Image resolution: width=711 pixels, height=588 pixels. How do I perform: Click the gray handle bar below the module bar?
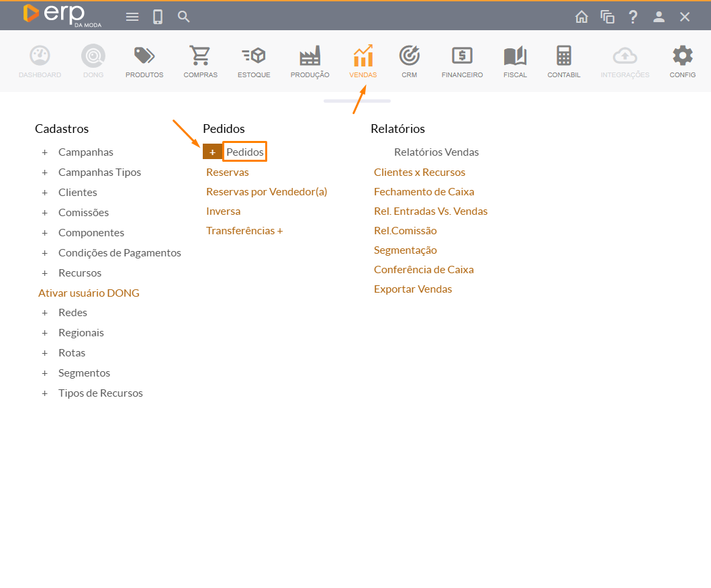(357, 101)
